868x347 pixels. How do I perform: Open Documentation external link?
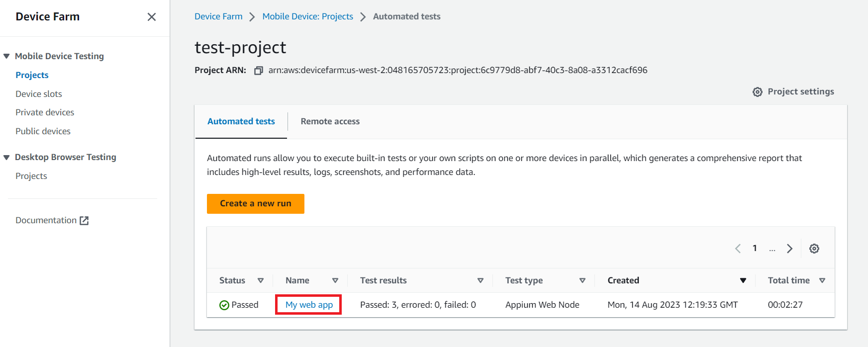pos(52,220)
